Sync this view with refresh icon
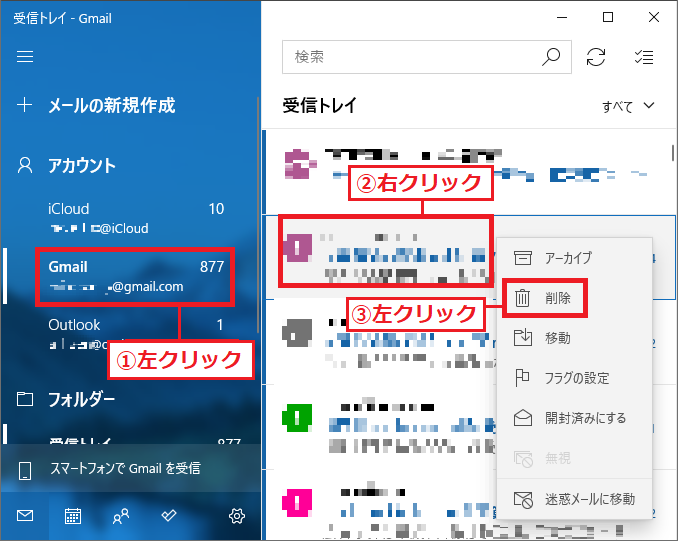678x541 pixels. point(596,57)
